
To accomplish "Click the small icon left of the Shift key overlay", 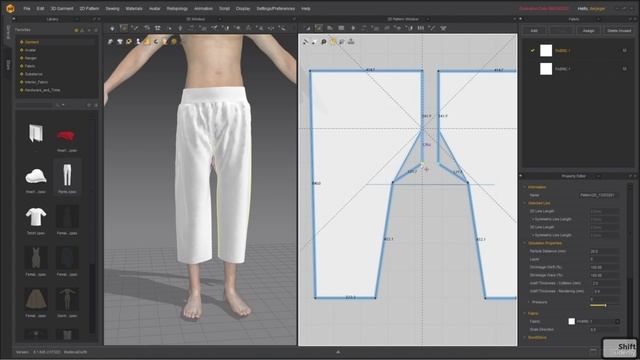I will pos(593,351).
